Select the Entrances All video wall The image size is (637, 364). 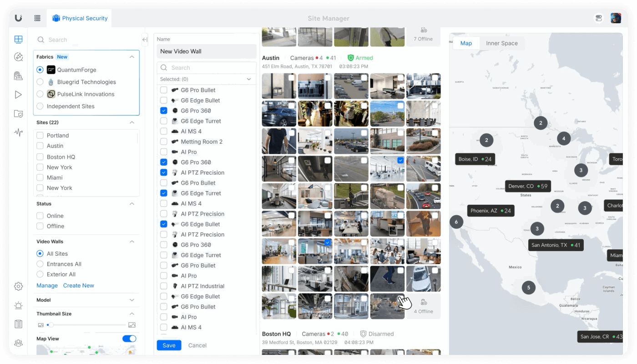(x=40, y=264)
